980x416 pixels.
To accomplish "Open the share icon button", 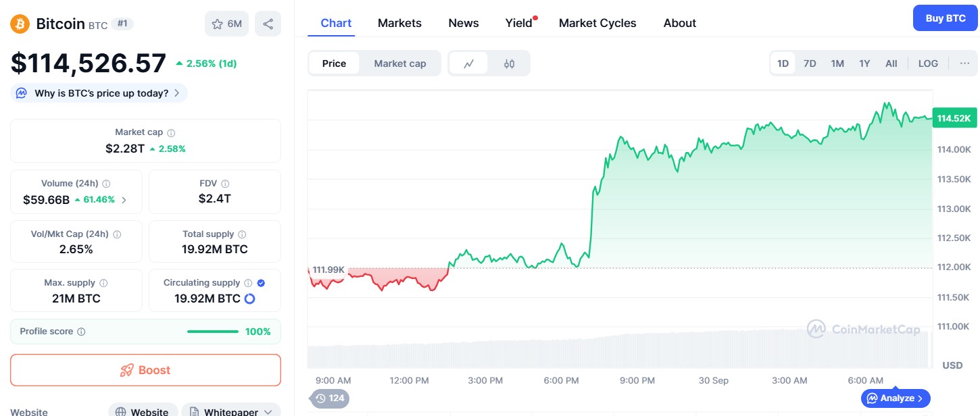I will point(268,24).
